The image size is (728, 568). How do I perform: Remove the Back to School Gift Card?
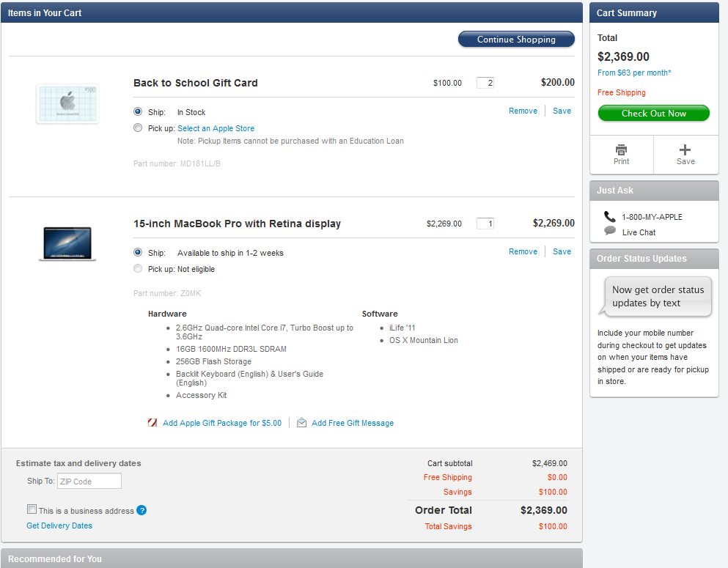tap(523, 111)
